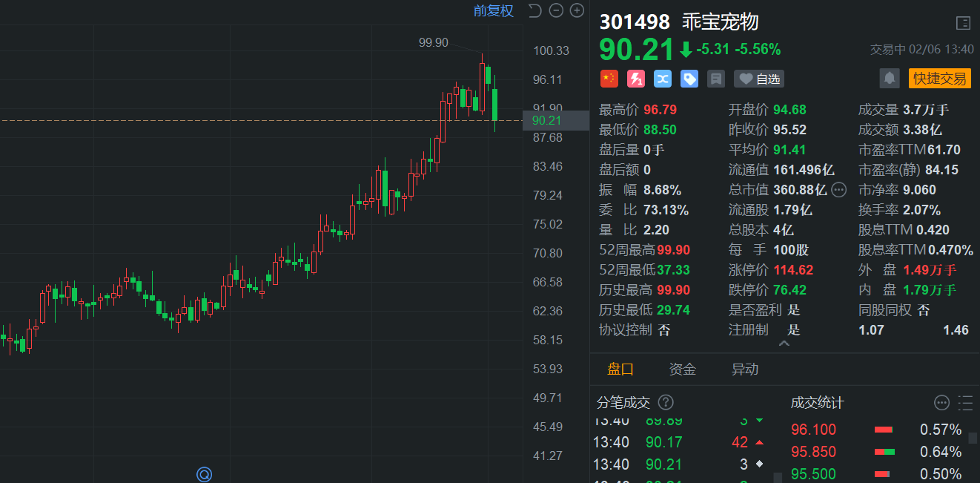This screenshot has width=980, height=483.
Task: Zoom in the chart with the plus icon
Action: tap(577, 10)
